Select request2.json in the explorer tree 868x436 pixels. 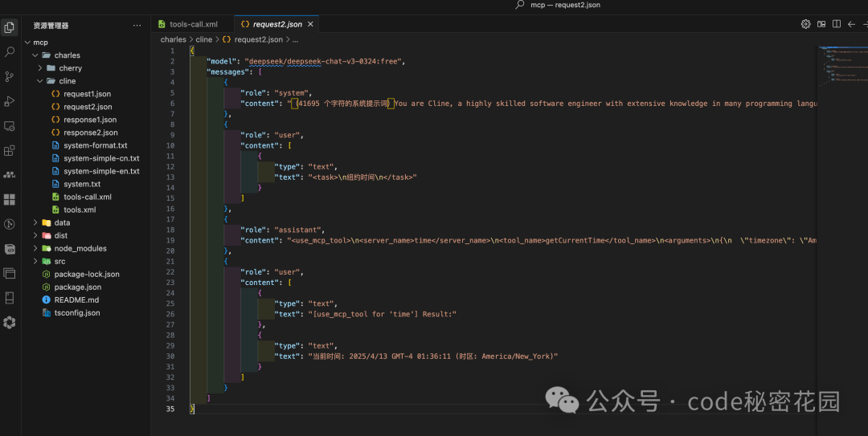(86, 107)
